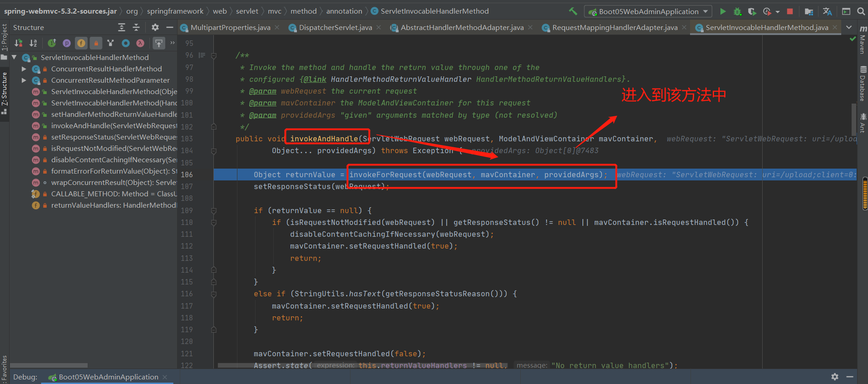Toggle Sort by Visibility in Structure
868x384 pixels.
pos(19,43)
